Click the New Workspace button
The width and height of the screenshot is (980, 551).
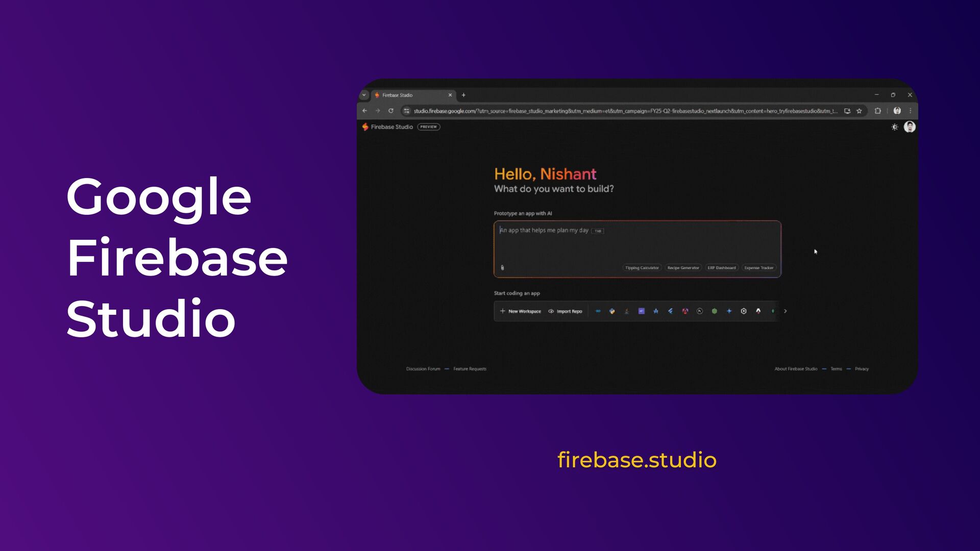tap(521, 311)
